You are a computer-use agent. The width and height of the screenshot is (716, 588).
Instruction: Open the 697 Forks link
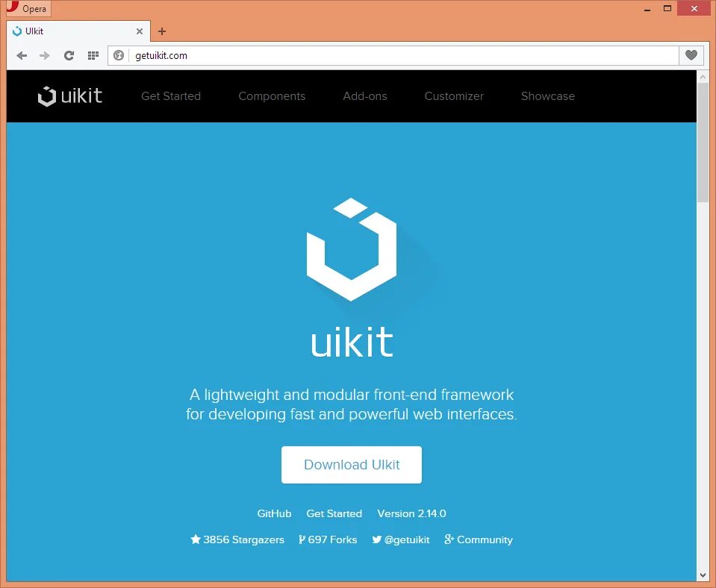point(328,539)
